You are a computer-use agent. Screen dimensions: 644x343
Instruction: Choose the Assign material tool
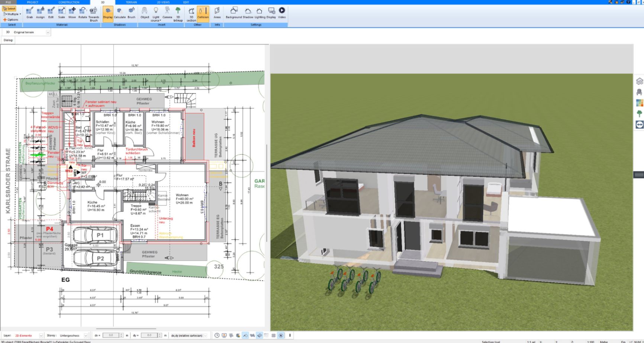(x=40, y=13)
